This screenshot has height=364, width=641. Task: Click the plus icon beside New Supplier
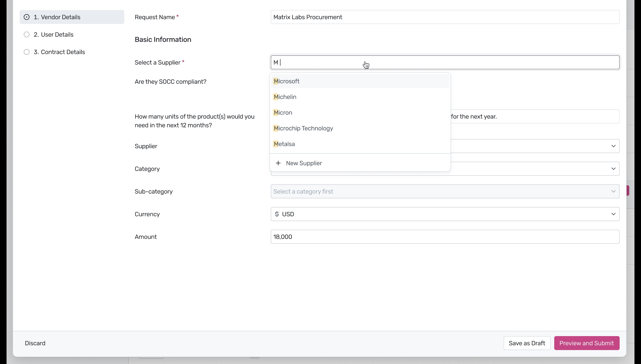coord(278,163)
